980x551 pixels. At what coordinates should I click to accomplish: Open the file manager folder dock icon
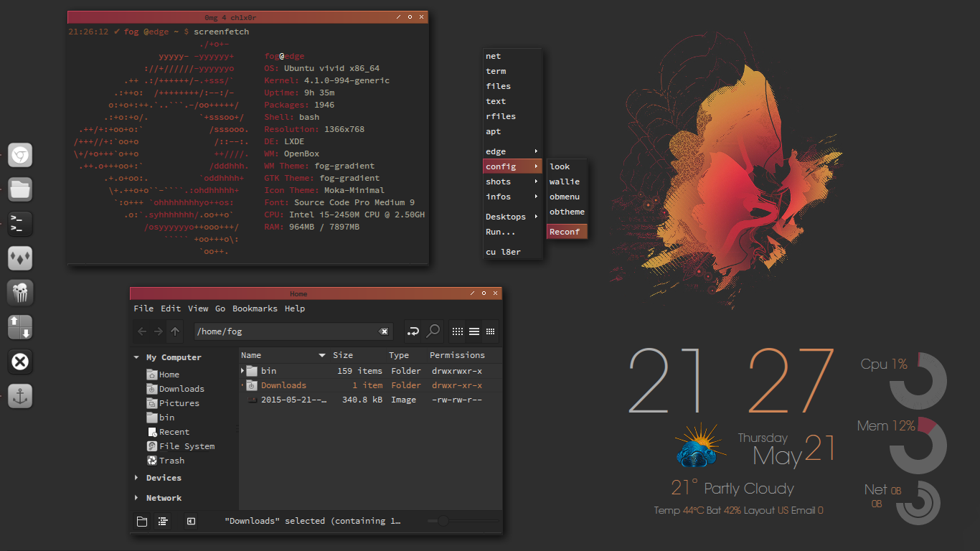[x=20, y=189]
